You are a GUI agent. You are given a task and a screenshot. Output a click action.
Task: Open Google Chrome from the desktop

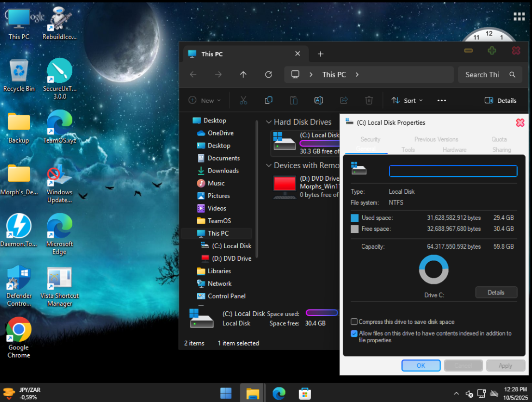19,330
